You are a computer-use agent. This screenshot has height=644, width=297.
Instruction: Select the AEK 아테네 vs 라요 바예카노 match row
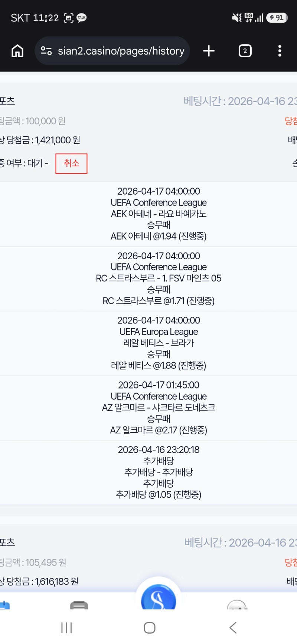click(159, 214)
